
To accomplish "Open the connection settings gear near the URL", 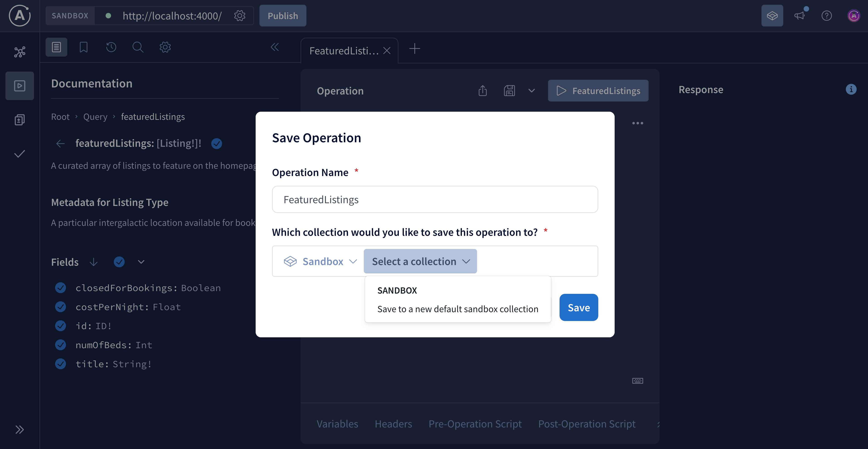I will coord(240,15).
